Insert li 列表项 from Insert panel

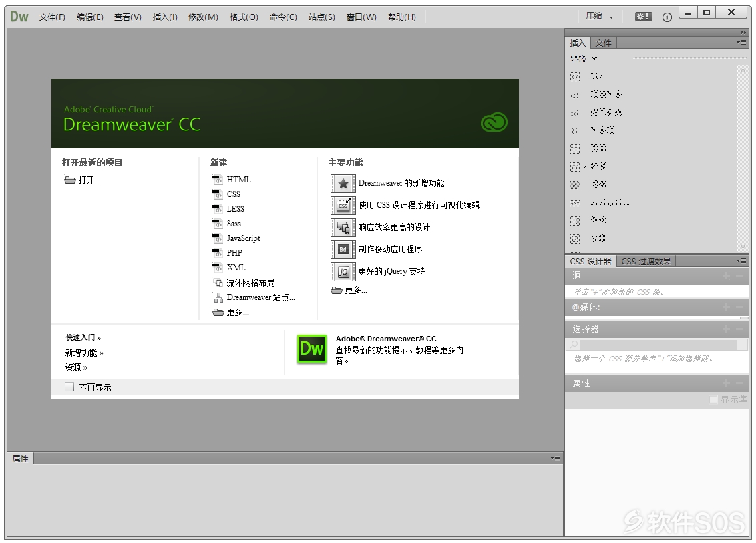coord(592,131)
